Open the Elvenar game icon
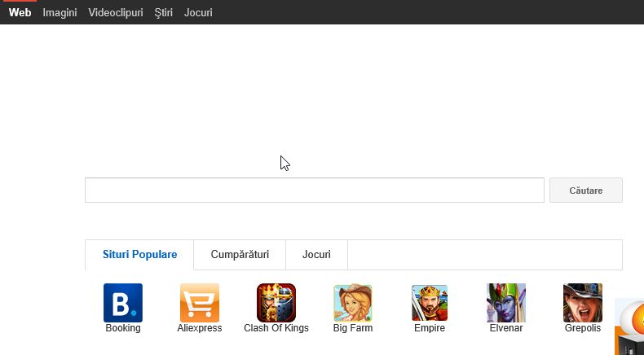Viewport: 644px width, 355px height. 506,303
